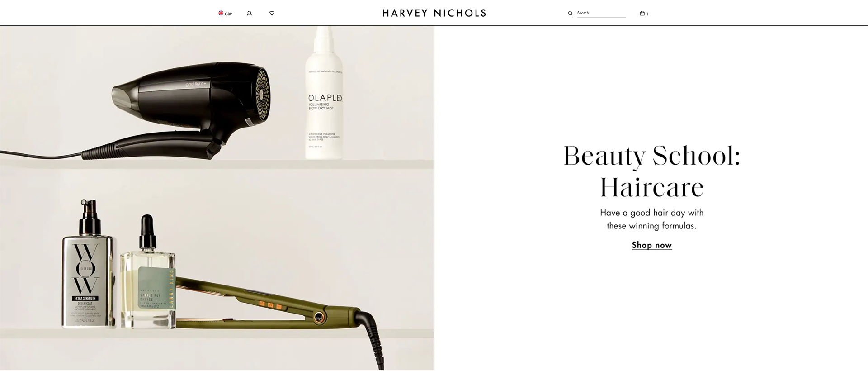This screenshot has width=868, height=371.
Task: Focus the Search input field
Action: tap(601, 13)
